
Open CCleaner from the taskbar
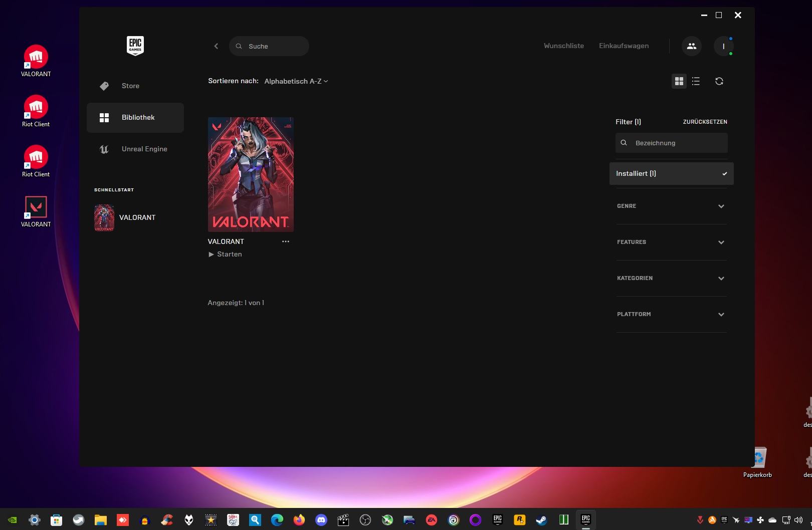point(167,520)
